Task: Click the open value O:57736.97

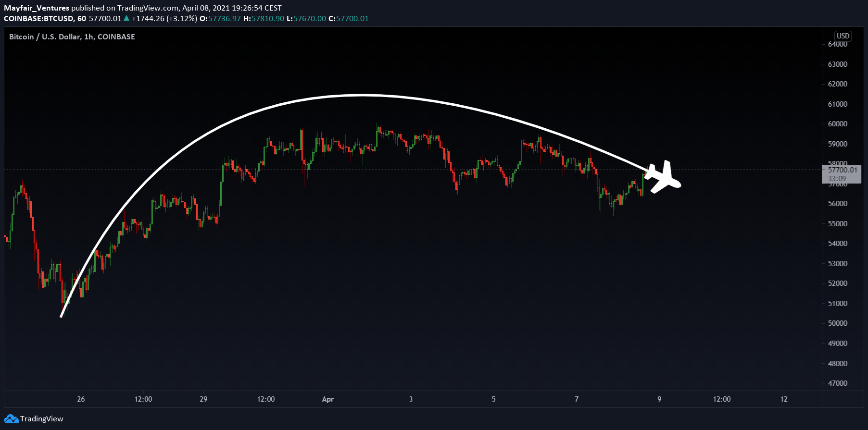Action: 220,19
